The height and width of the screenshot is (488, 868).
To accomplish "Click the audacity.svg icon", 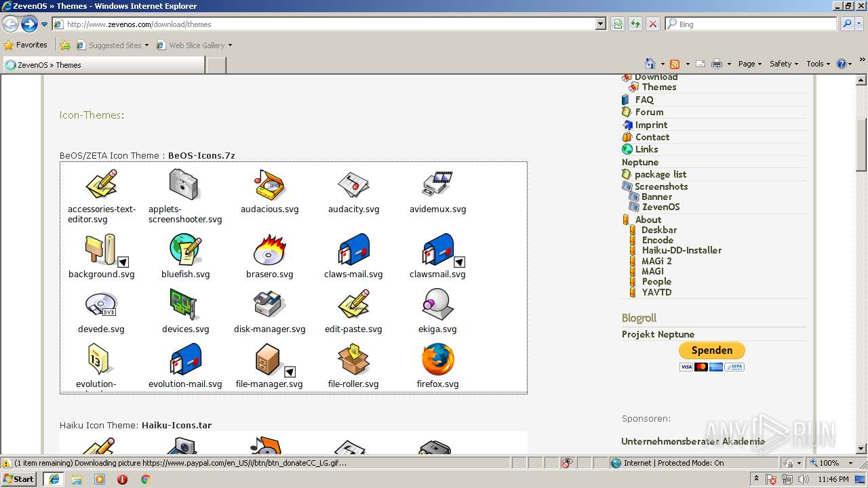I will click(x=353, y=185).
